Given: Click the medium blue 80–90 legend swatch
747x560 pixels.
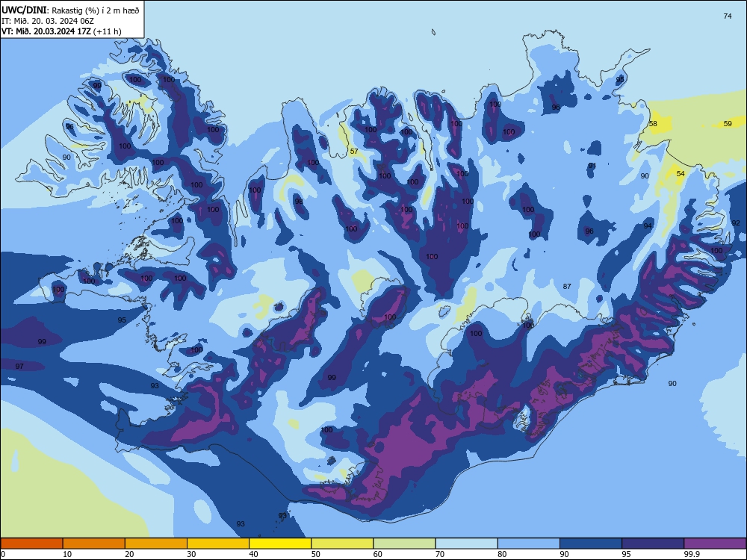Looking at the screenshot, I should coord(529,544).
